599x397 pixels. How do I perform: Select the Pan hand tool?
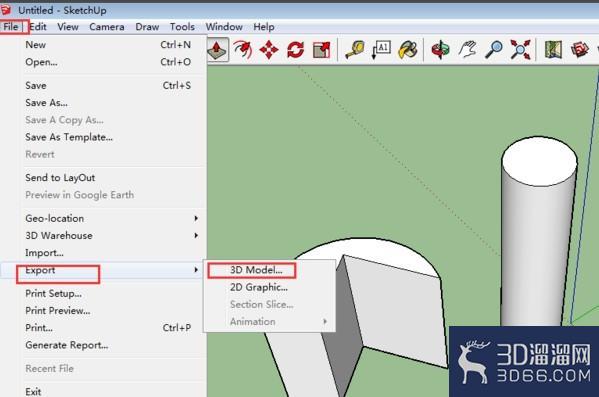pyautogui.click(x=467, y=50)
